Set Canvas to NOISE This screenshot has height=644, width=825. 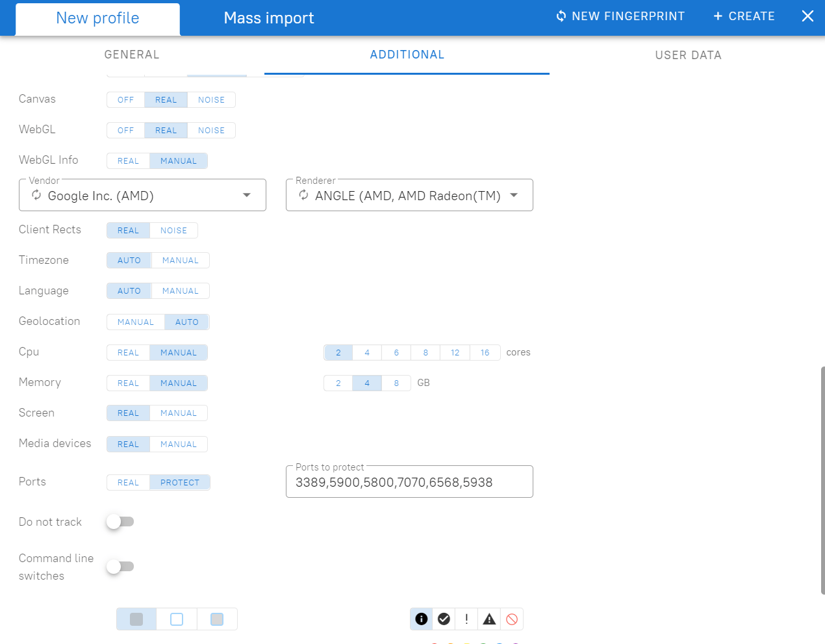[x=211, y=99]
